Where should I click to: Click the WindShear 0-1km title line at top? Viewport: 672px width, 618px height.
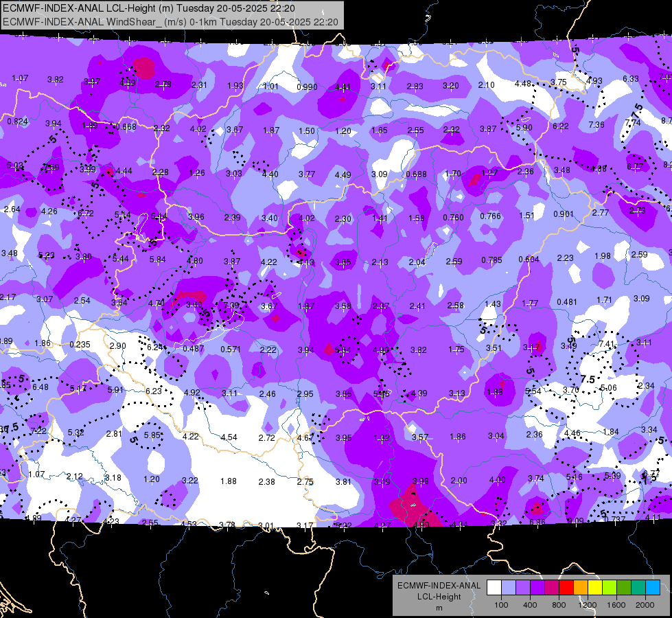[170, 22]
